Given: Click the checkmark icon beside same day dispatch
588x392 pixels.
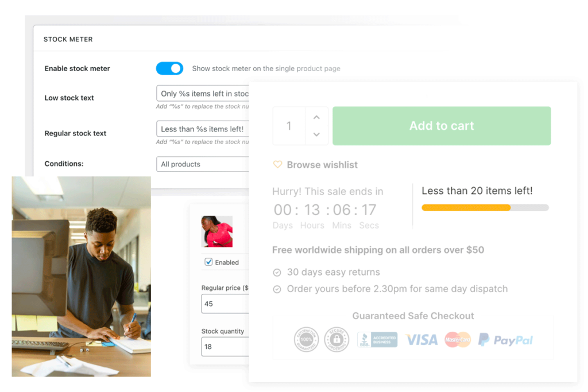Looking at the screenshot, I should click(277, 289).
